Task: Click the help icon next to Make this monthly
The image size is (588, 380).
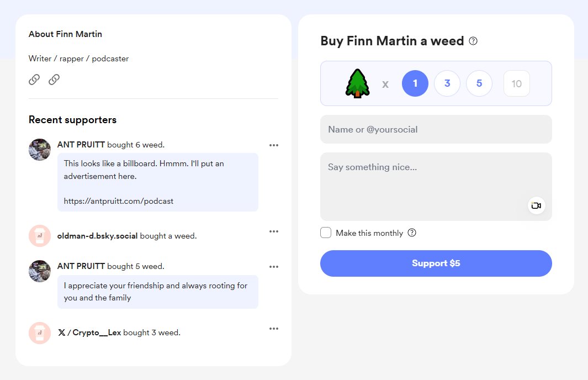Action: 412,233
